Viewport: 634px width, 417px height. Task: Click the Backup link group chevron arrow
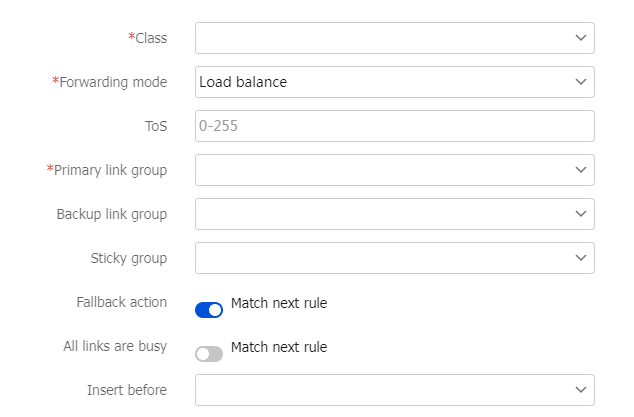581,214
